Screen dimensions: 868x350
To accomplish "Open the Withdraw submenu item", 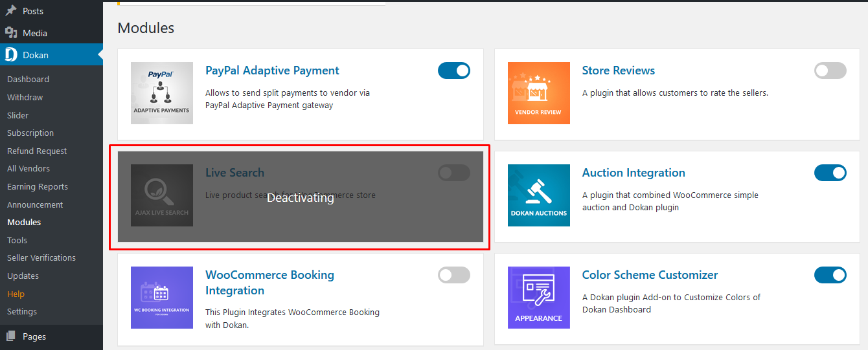I will (25, 97).
